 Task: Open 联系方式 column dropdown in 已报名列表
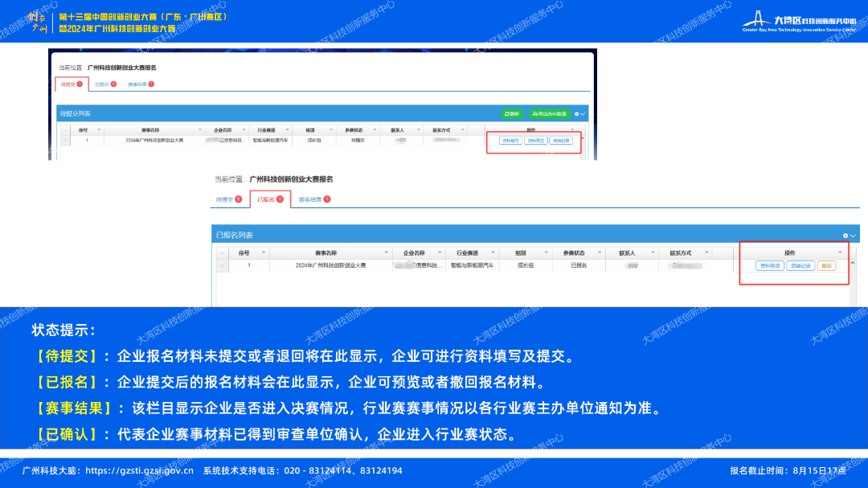(x=706, y=252)
